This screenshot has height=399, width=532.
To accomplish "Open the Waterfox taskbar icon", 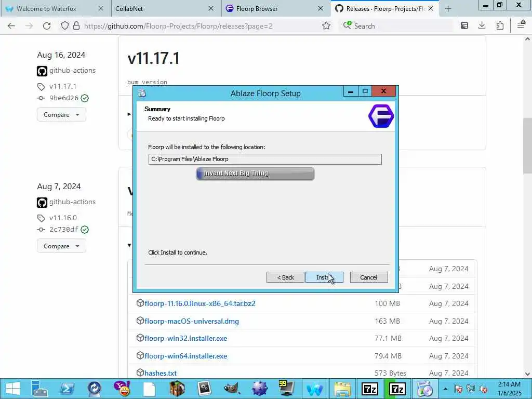I will click(314, 389).
